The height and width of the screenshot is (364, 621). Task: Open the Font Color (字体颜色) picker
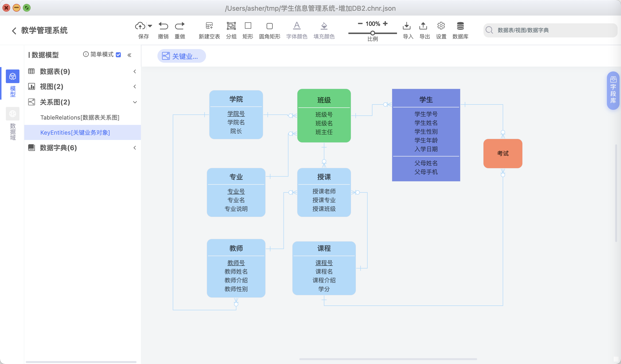pos(297,26)
